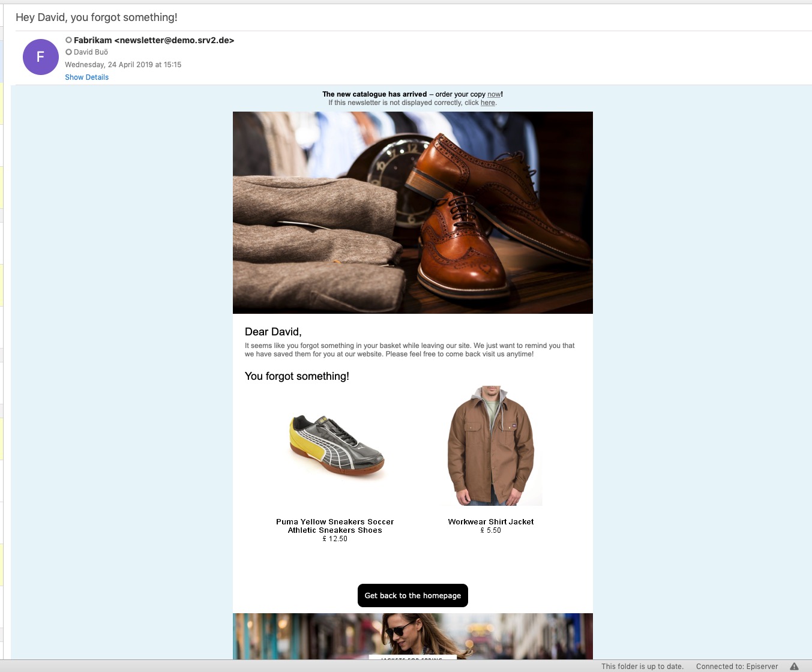This screenshot has width=812, height=672.
Task: Click the recipient name David Buö
Action: tap(91, 52)
